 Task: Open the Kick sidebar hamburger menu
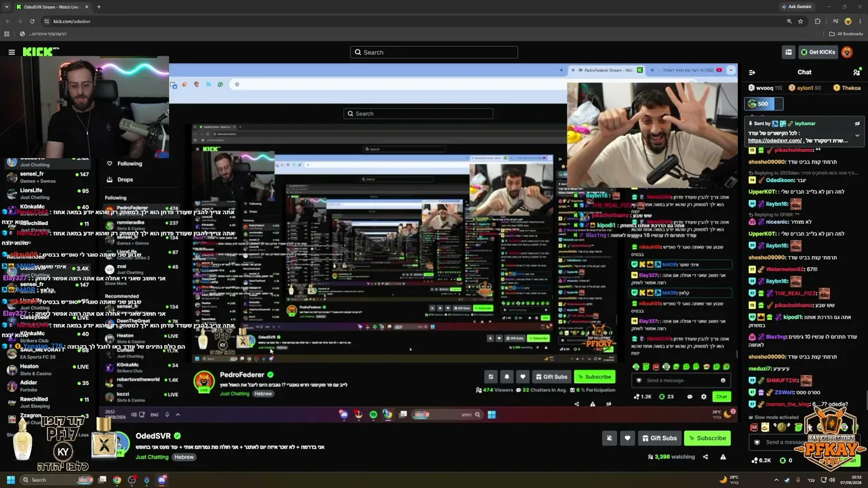click(12, 52)
